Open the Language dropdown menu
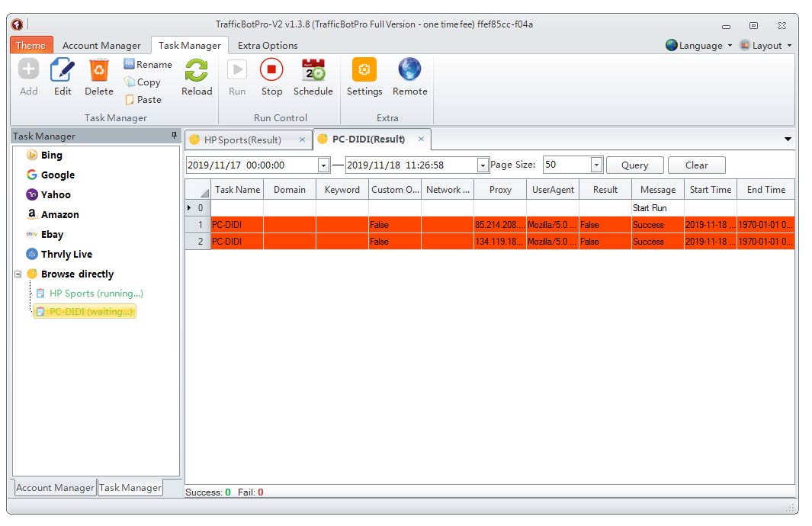 tap(699, 46)
